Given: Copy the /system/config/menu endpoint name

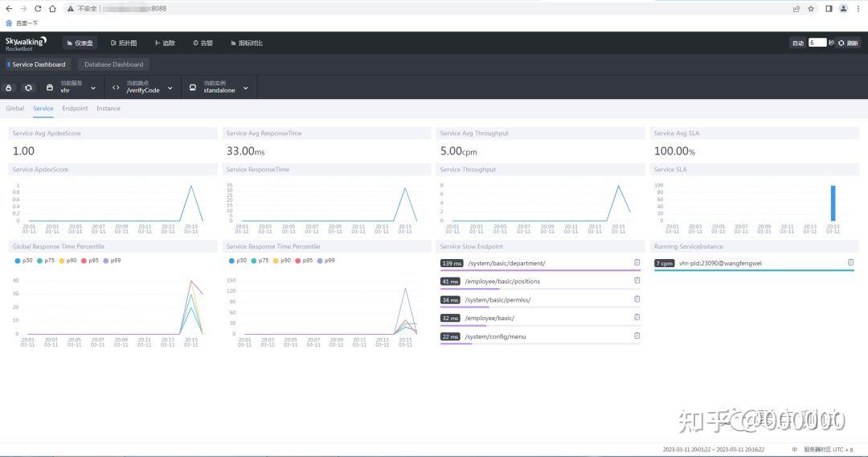Looking at the screenshot, I should 637,336.
